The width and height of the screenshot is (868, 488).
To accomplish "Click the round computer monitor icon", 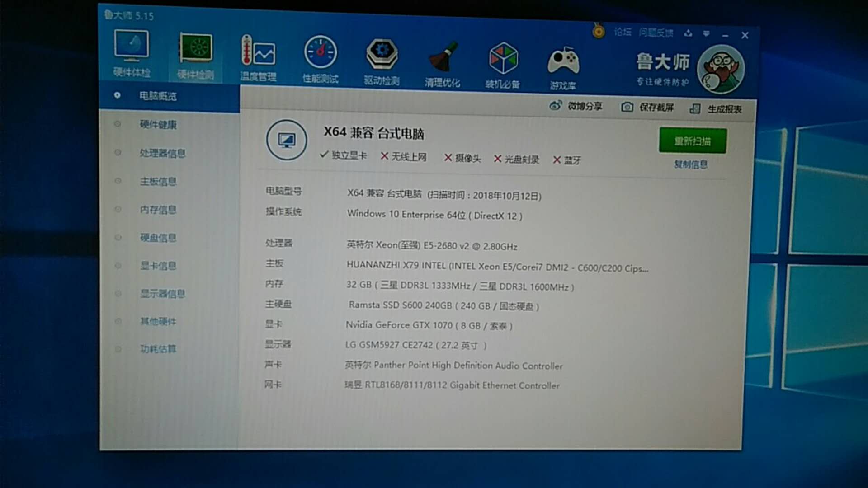I will (x=287, y=140).
